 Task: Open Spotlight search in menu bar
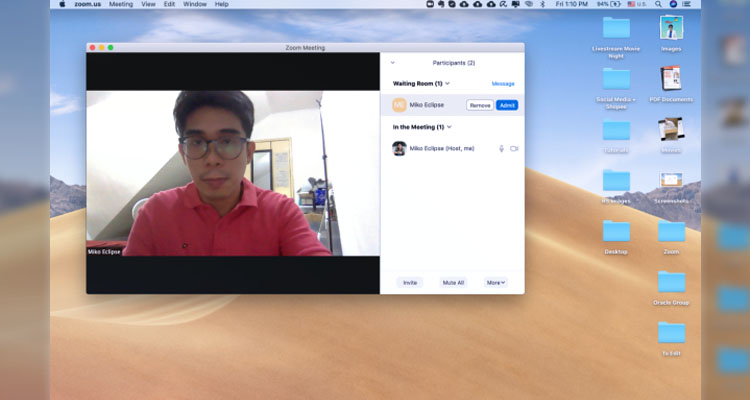click(x=659, y=4)
